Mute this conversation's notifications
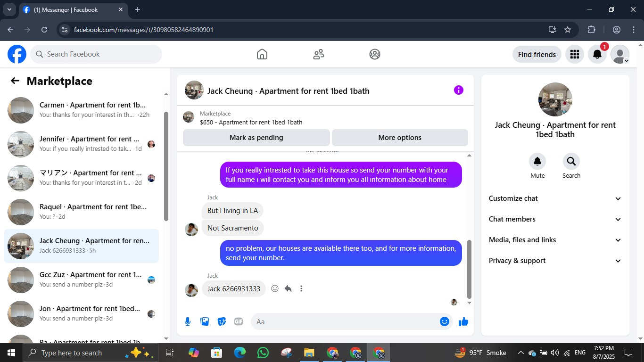This screenshot has height=362, width=644. click(x=537, y=162)
